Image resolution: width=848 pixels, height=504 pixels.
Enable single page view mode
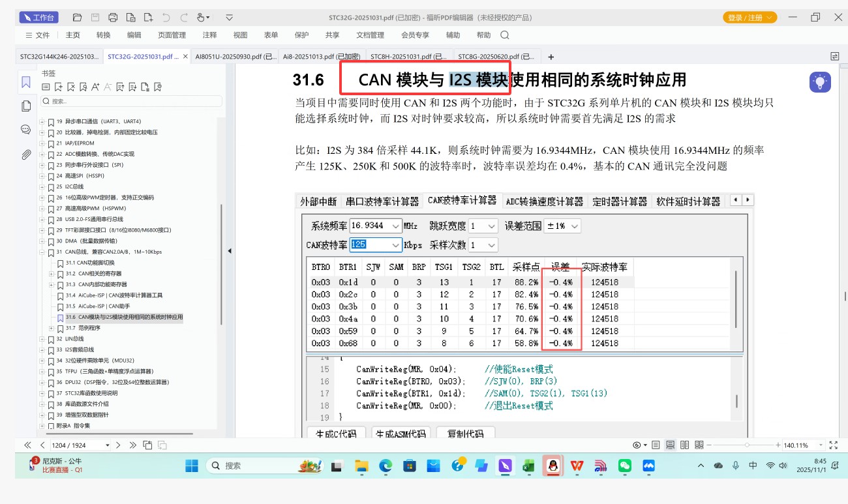656,445
